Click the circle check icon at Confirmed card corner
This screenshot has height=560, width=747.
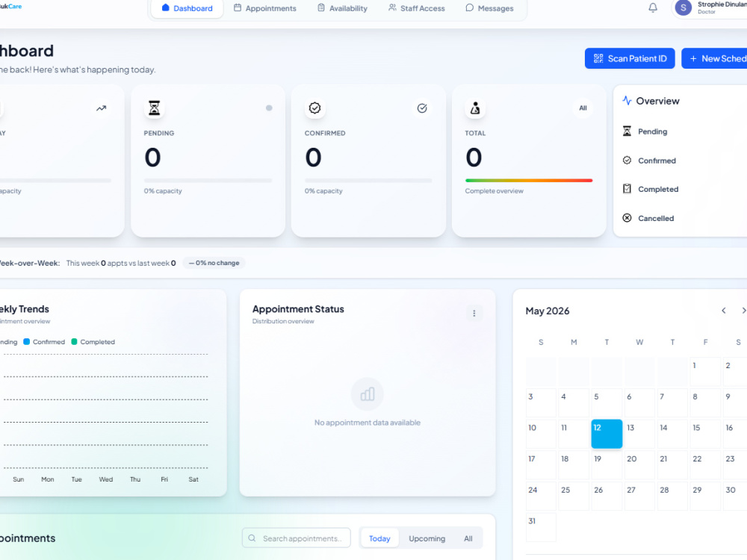point(422,108)
